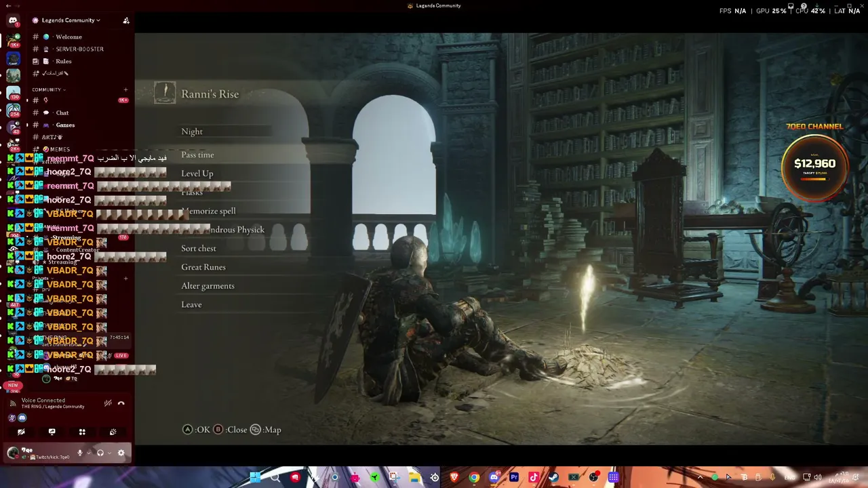Toggle noise suppression in Voice Connected panel
The height and width of the screenshot is (488, 868).
(107, 403)
